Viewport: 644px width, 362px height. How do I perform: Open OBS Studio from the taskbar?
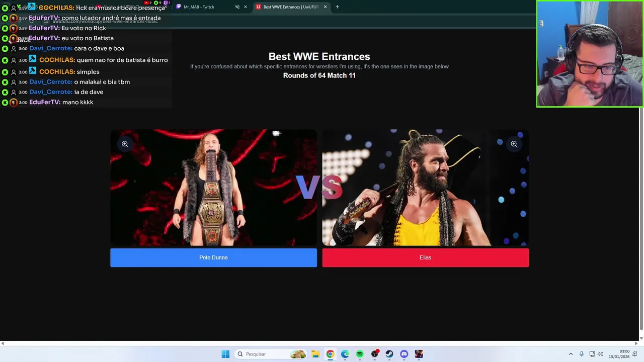click(374, 354)
